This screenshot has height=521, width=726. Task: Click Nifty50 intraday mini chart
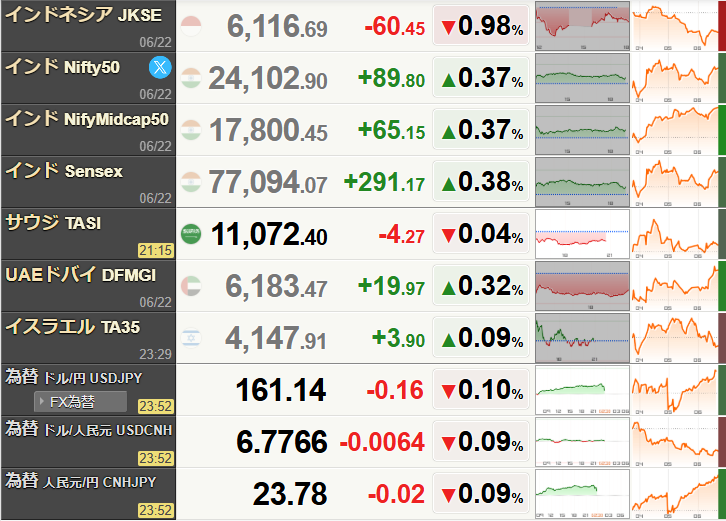coord(582,78)
